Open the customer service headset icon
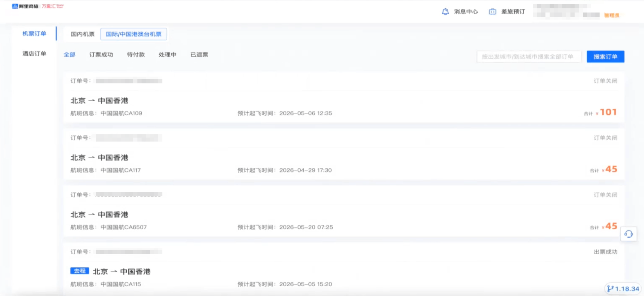The image size is (644, 296). [628, 234]
